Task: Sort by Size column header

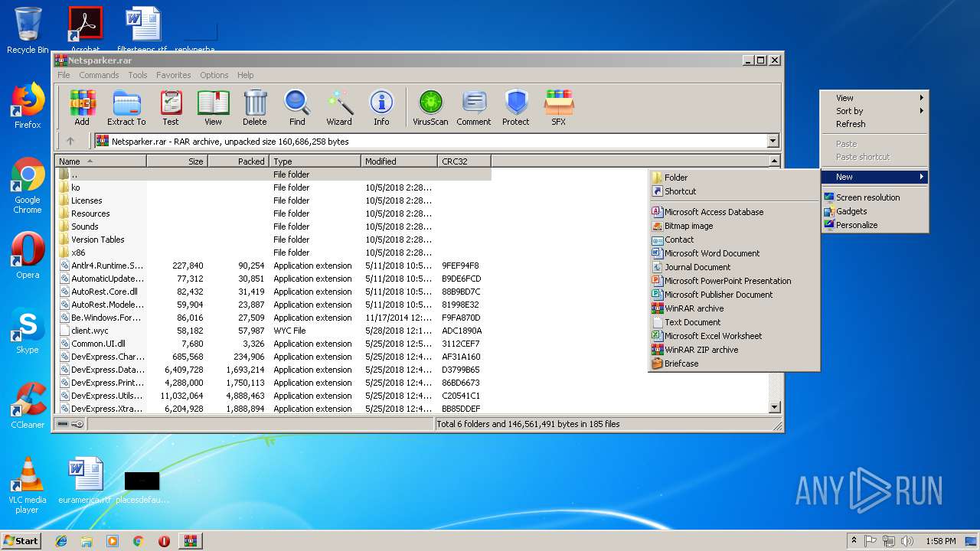Action: [177, 161]
